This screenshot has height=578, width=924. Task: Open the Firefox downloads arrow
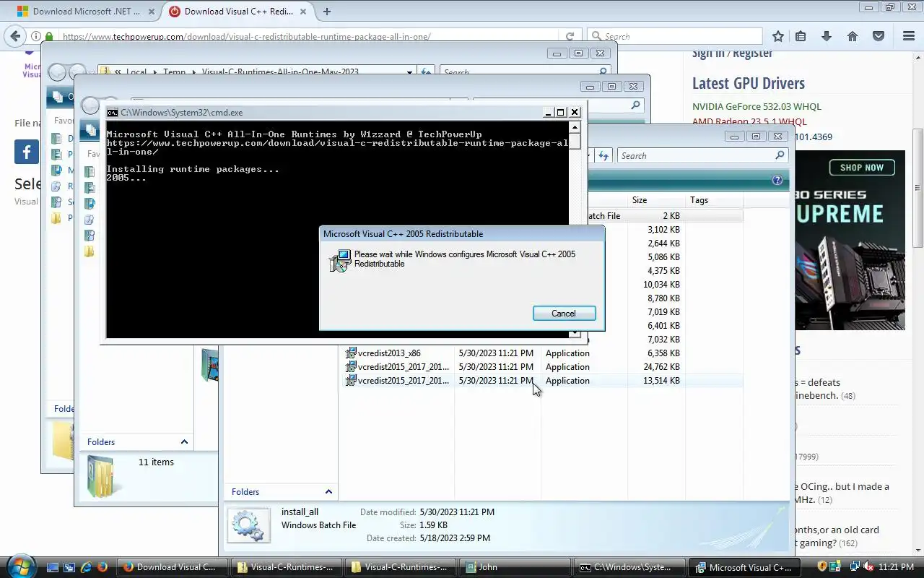(827, 36)
